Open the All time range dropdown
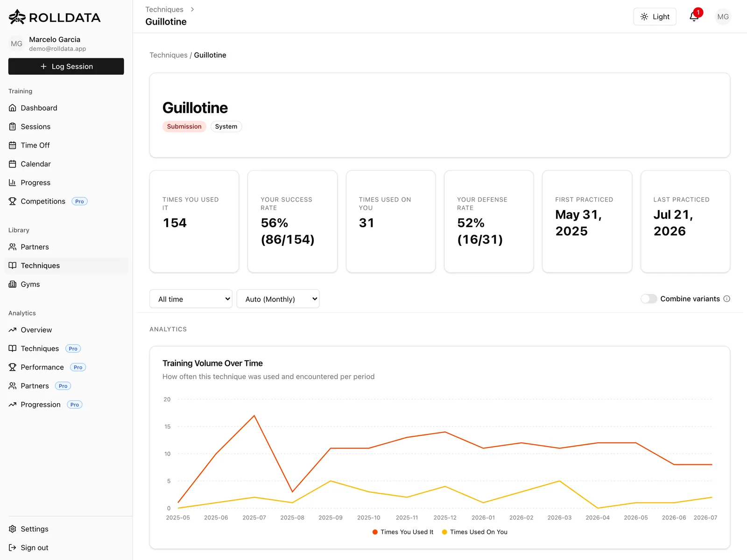Screen dimensions: 747x560 point(191,299)
